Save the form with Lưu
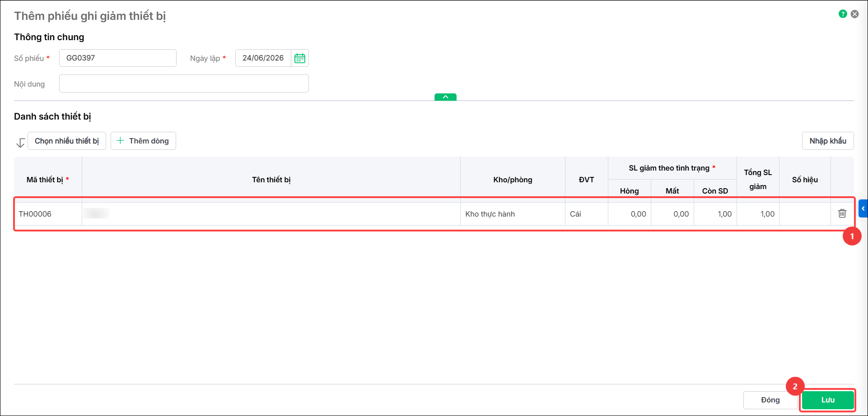868x416 pixels. coord(828,400)
